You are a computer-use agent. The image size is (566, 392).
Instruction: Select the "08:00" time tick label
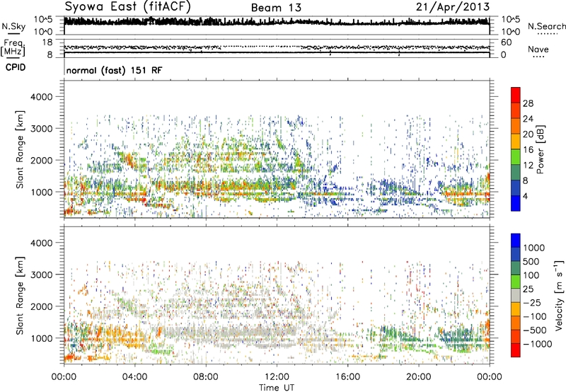[206, 377]
